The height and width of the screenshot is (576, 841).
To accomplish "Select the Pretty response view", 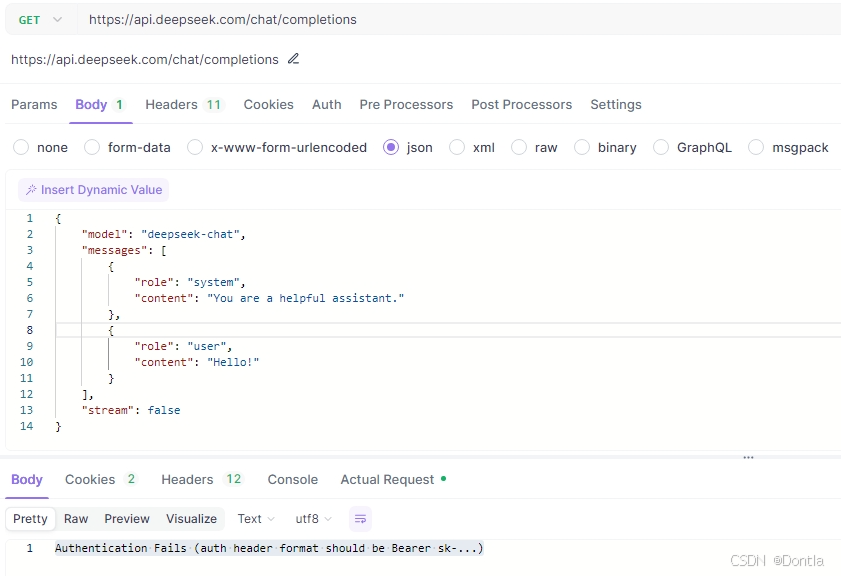I will click(31, 519).
